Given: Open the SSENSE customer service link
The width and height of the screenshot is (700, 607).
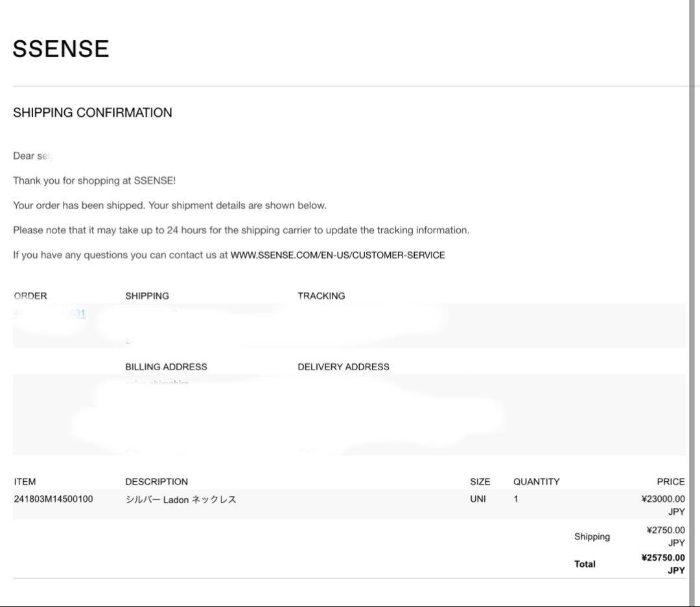Looking at the screenshot, I should click(337, 255).
